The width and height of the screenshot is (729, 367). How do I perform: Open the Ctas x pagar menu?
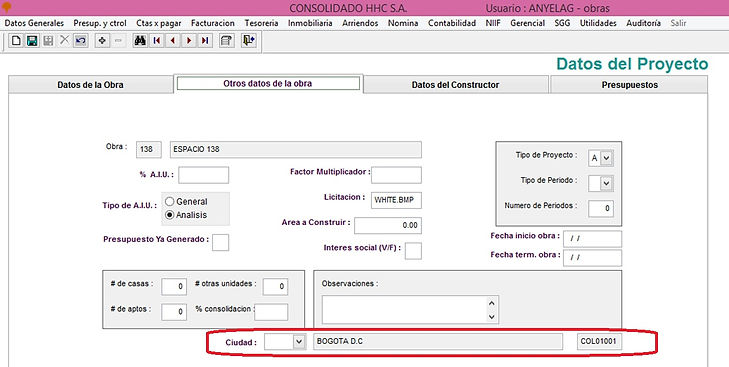(159, 23)
